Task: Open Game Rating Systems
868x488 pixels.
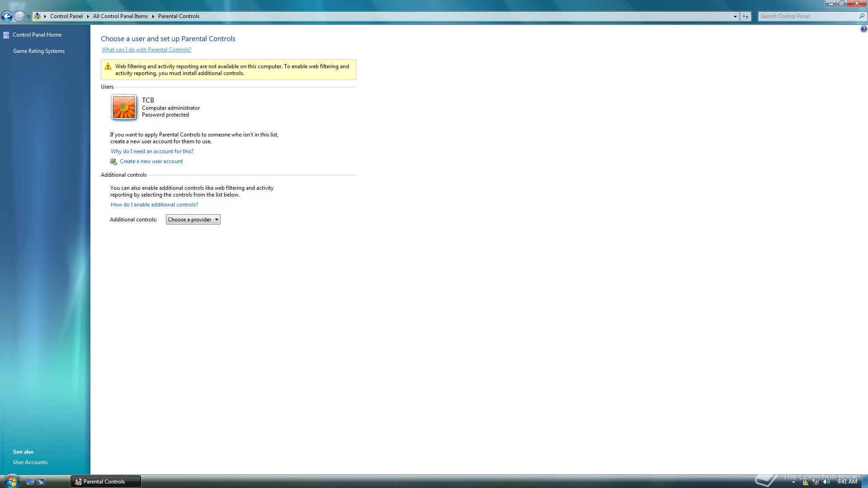Action: 39,51
